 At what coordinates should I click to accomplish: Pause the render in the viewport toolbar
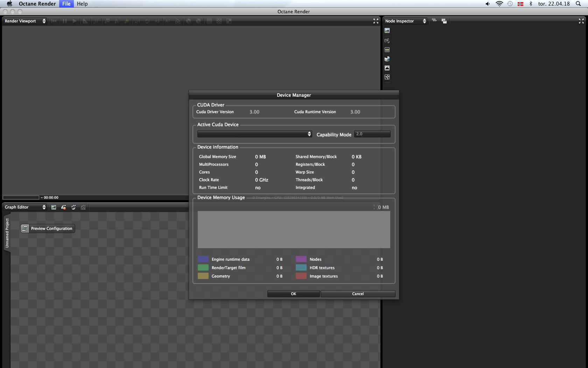pyautogui.click(x=65, y=21)
